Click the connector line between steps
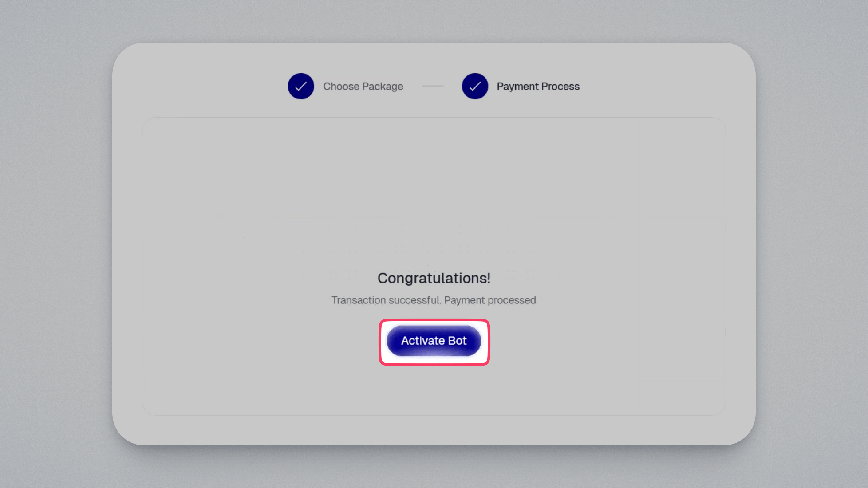 433,86
